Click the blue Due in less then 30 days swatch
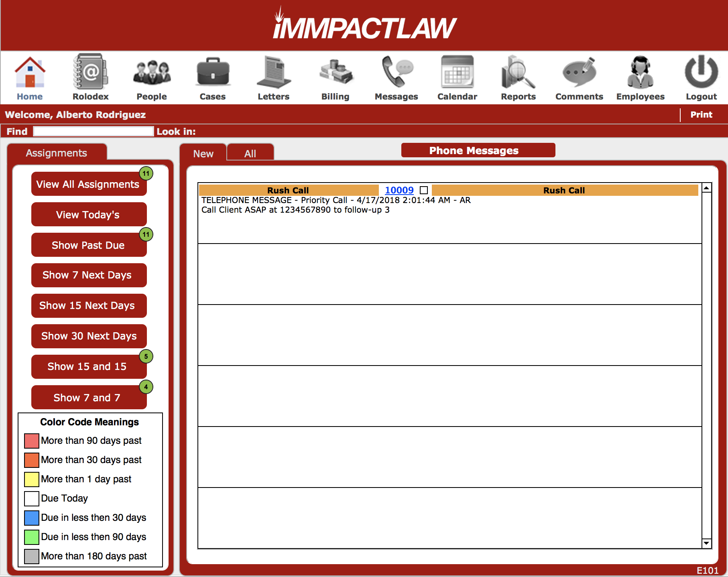Image resolution: width=728 pixels, height=577 pixels. point(32,518)
